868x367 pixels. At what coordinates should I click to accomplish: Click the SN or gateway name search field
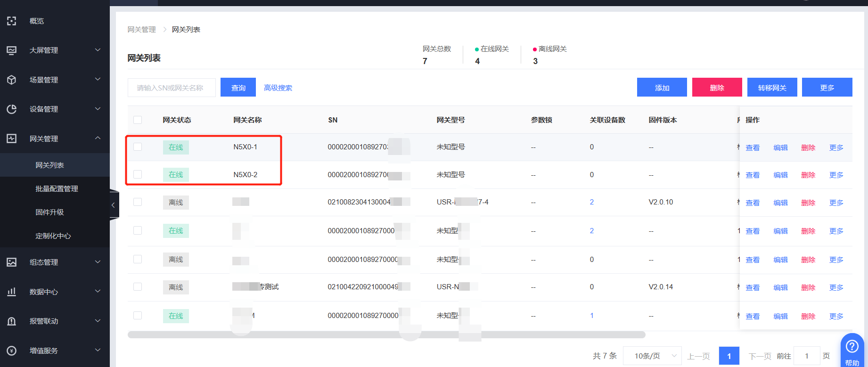(x=171, y=88)
